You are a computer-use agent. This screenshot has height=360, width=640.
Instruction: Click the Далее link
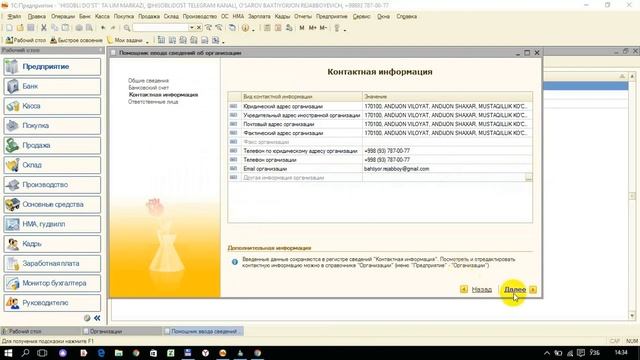[515, 289]
